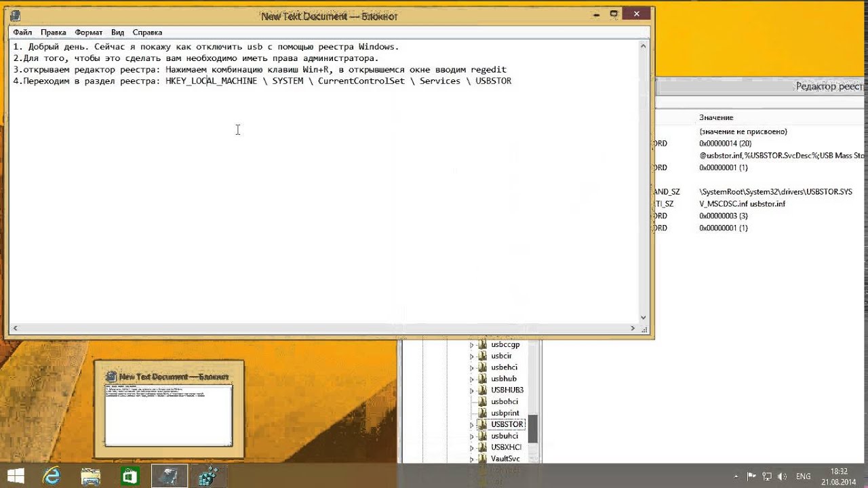Expand the usbhub registry key
Screen dimensions: 868x488
pyautogui.click(x=472, y=379)
